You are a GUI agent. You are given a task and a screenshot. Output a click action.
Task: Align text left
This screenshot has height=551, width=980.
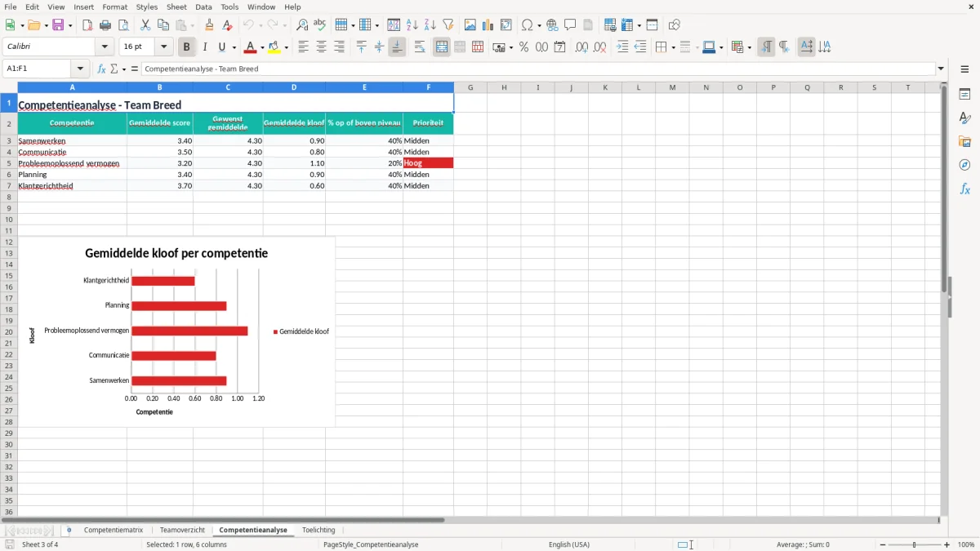pos(303,47)
